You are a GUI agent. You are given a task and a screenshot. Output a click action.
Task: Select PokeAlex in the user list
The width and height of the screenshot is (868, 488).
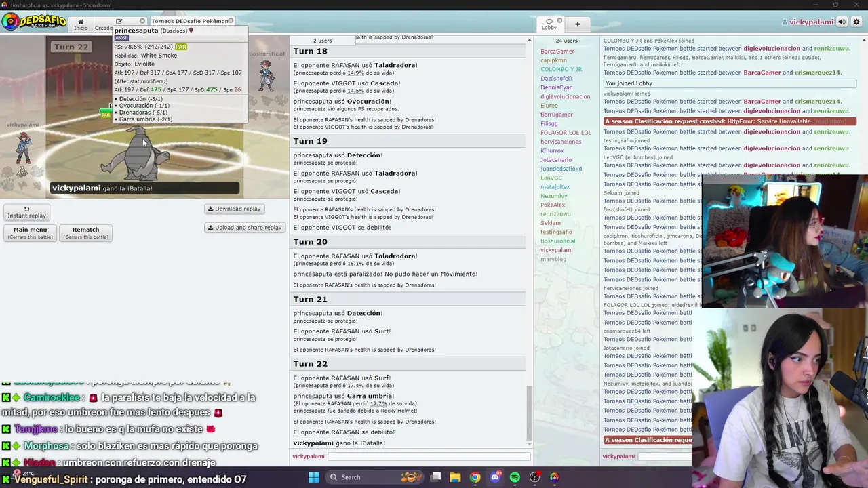click(x=553, y=205)
